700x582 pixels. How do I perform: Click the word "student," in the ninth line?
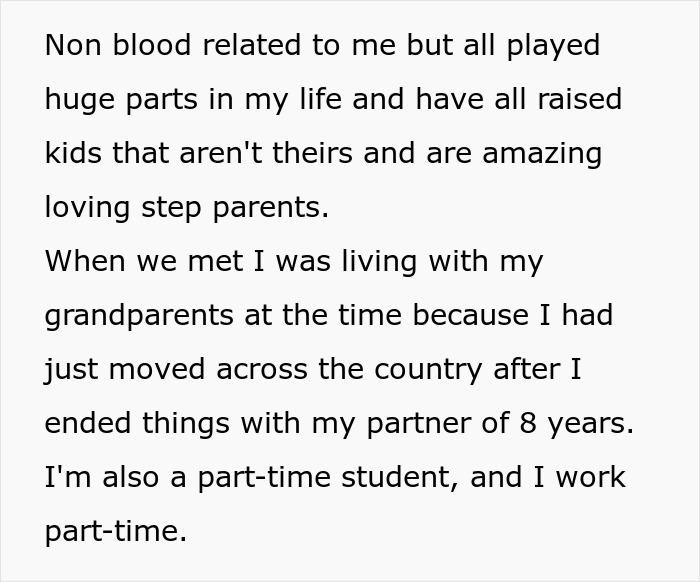(x=400, y=477)
